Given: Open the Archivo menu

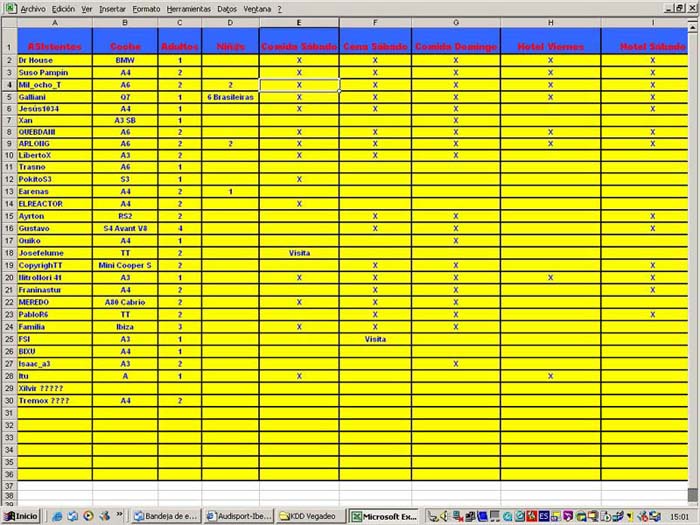Looking at the screenshot, I should point(32,7).
